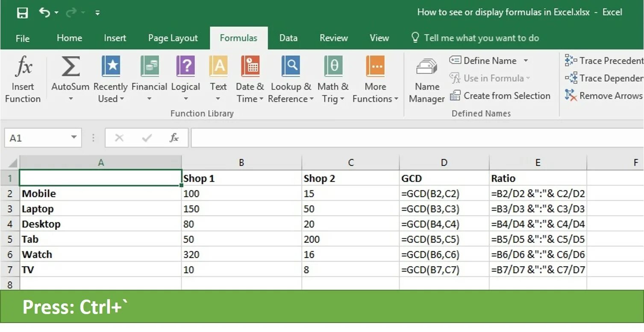Expand the More Functions dropdown arrow

point(396,99)
